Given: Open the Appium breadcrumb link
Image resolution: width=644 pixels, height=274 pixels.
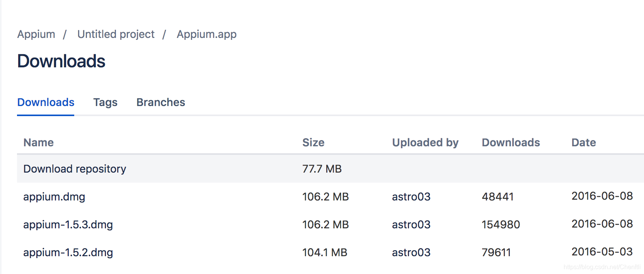Looking at the screenshot, I should 36,34.
